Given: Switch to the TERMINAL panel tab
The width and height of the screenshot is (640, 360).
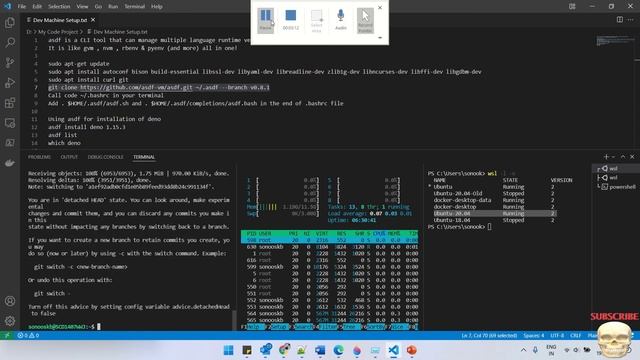Looking at the screenshot, I should (144, 157).
